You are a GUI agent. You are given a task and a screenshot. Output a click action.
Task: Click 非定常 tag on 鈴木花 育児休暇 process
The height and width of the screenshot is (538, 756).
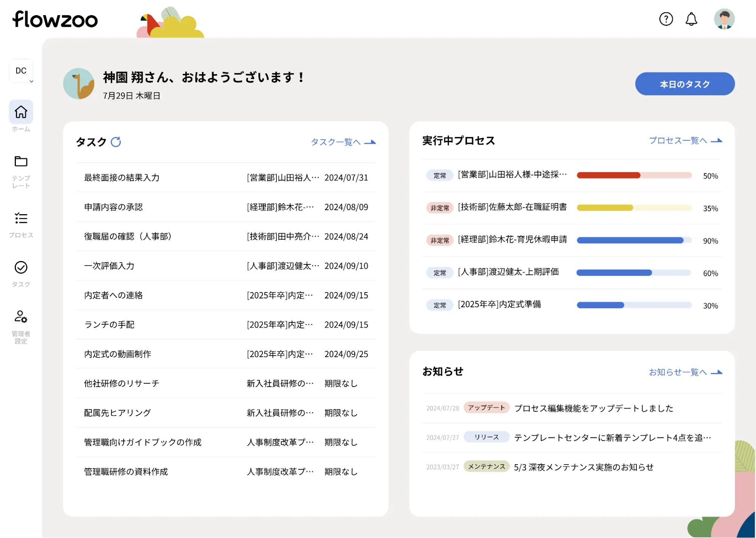point(439,240)
